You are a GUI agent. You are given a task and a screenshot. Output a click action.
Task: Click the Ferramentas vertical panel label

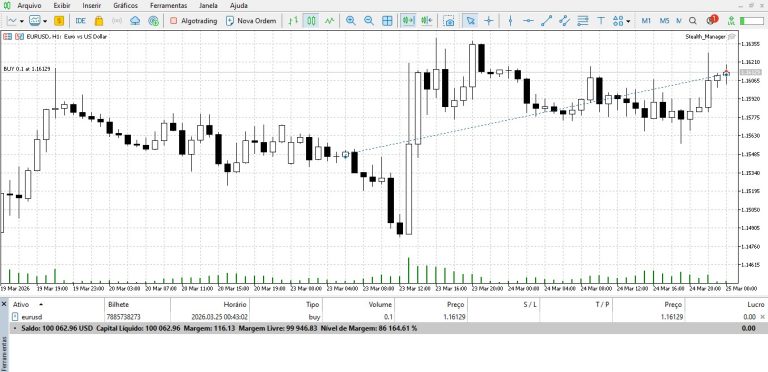click(4, 353)
